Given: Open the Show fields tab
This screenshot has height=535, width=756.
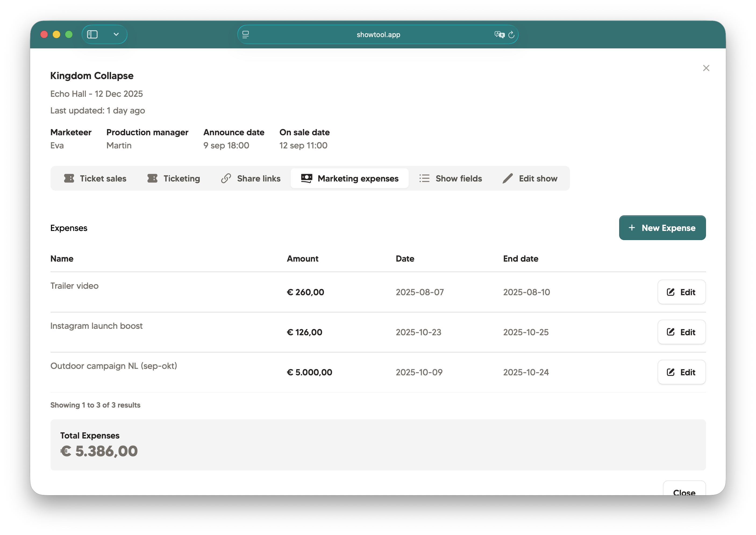Looking at the screenshot, I should 450,178.
